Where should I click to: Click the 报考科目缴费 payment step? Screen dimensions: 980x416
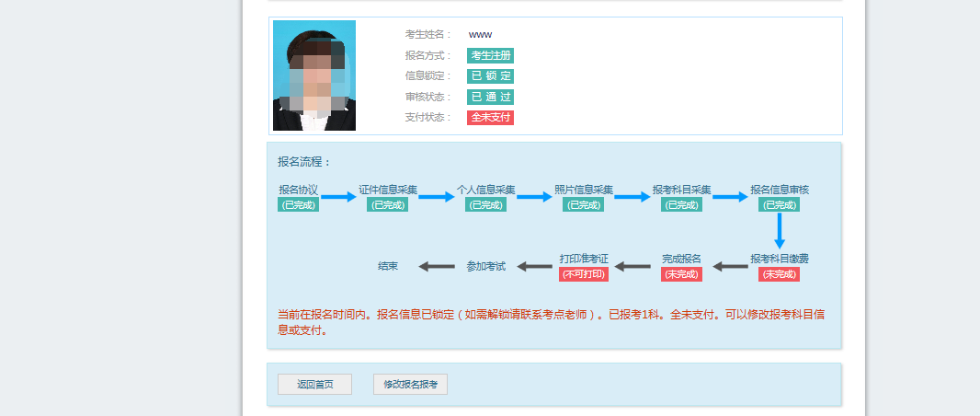779,259
